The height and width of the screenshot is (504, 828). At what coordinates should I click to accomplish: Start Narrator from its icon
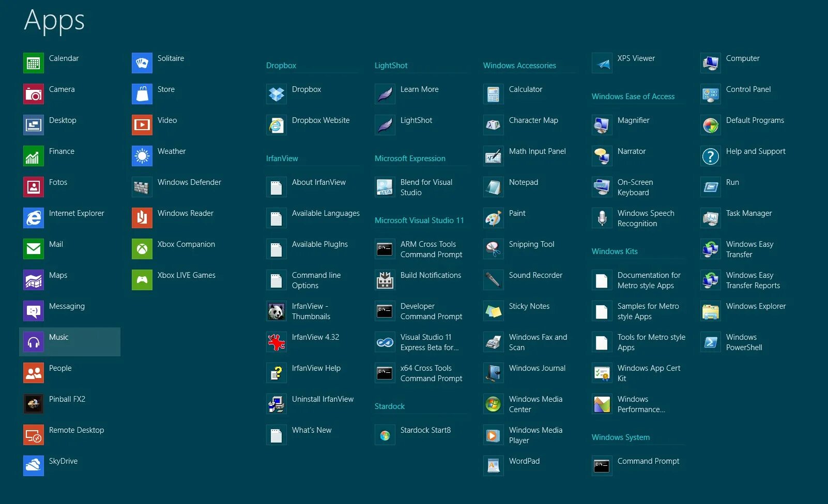coord(602,156)
